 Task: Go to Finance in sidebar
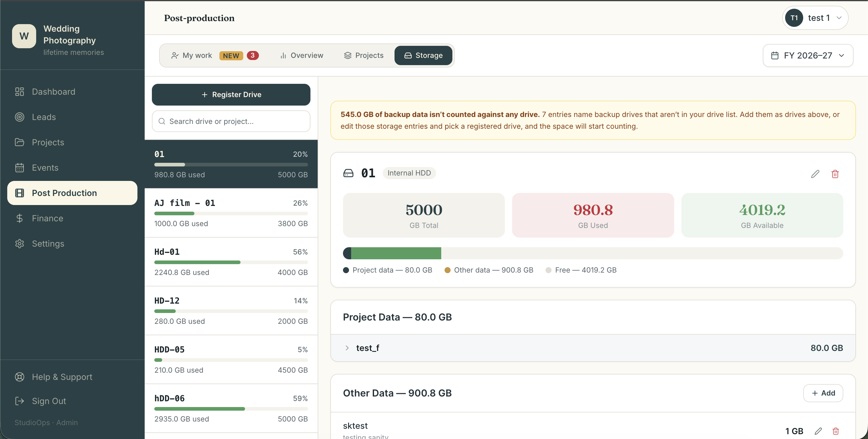click(72, 218)
